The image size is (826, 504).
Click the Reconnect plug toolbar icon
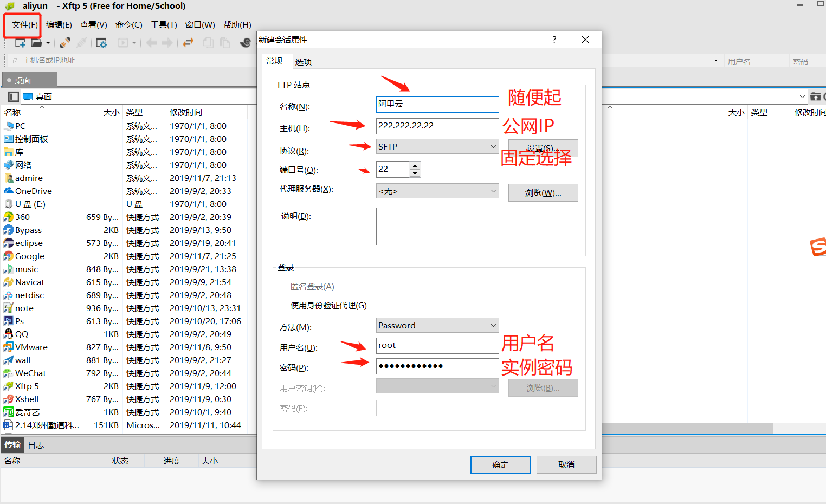click(65, 43)
